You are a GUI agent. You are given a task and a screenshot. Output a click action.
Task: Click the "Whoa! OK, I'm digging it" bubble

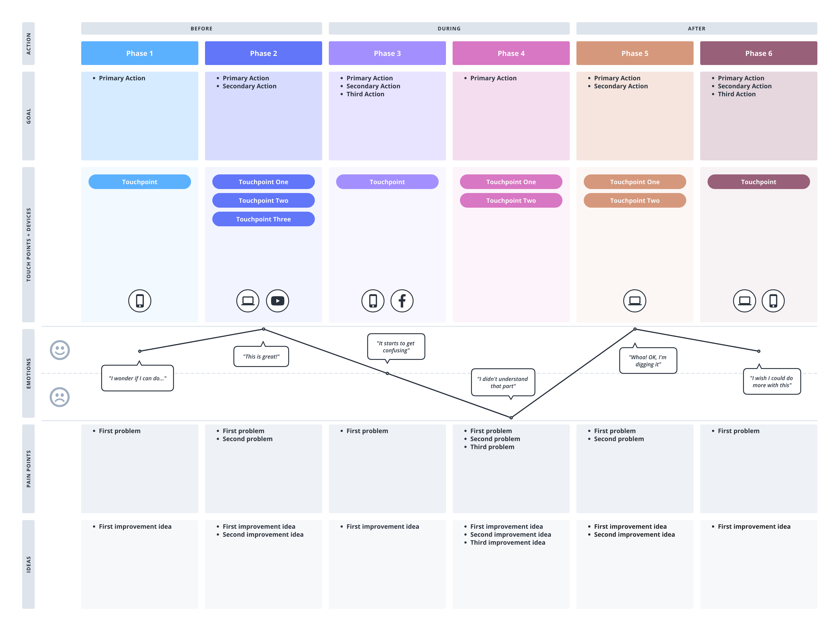[x=648, y=361]
